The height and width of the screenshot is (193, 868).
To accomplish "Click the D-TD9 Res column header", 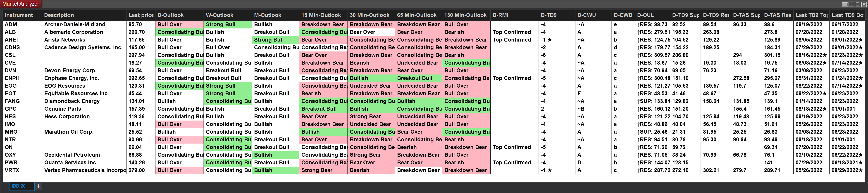I will [716, 15].
